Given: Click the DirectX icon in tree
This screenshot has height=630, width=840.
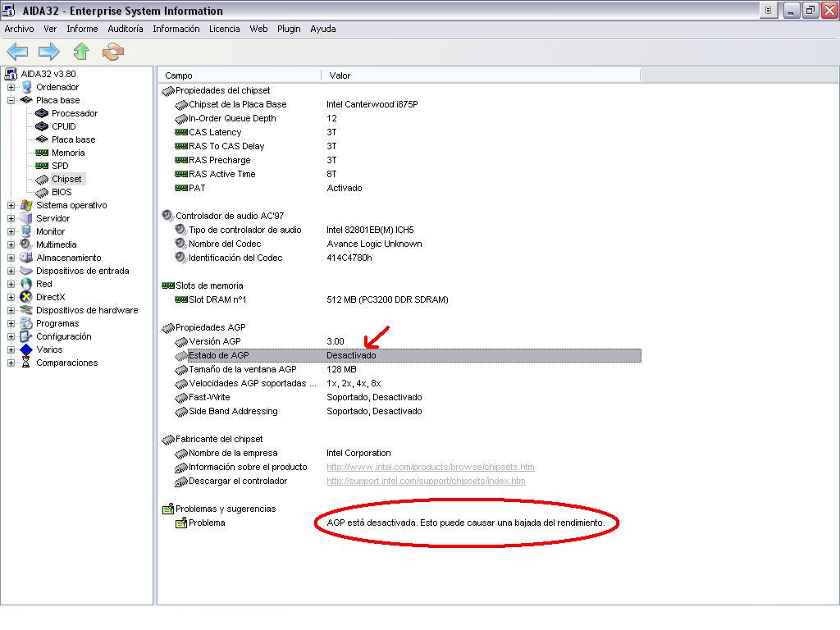Looking at the screenshot, I should (26, 297).
